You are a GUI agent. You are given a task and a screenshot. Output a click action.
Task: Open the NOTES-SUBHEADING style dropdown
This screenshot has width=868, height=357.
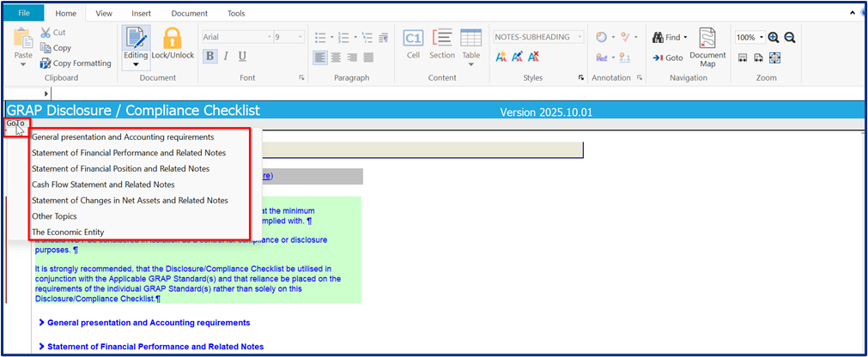(580, 37)
